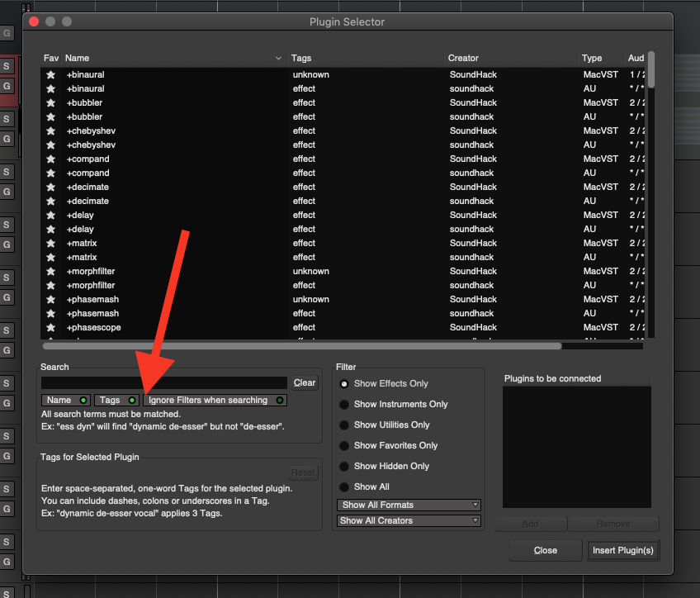Click favorite star for first +binaural row
Viewport: 700px width, 598px height.
point(50,74)
